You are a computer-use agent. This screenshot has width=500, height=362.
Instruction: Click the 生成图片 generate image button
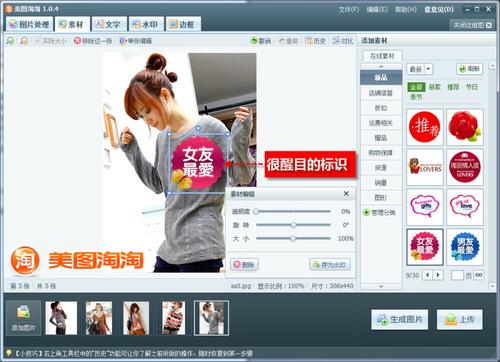pos(400,320)
